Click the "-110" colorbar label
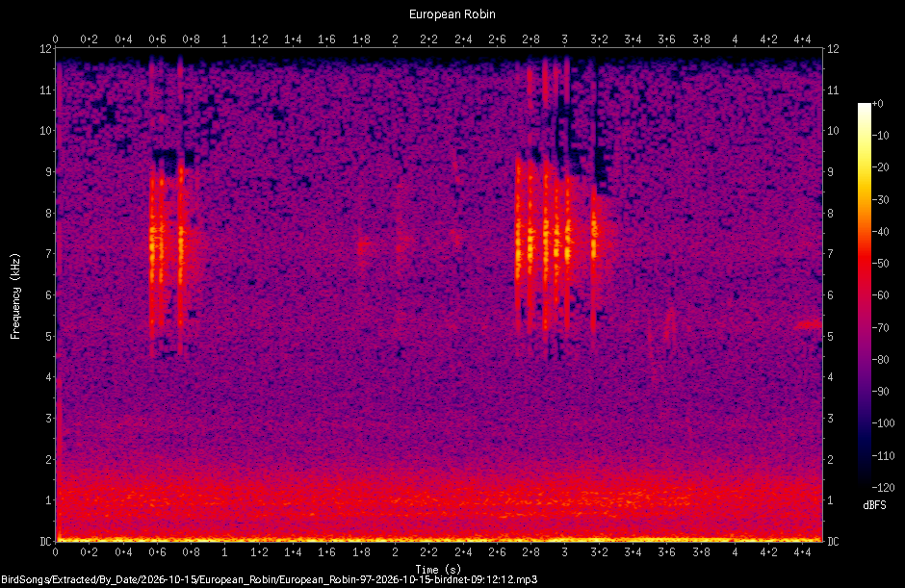Image resolution: width=905 pixels, height=588 pixels. tap(883, 455)
